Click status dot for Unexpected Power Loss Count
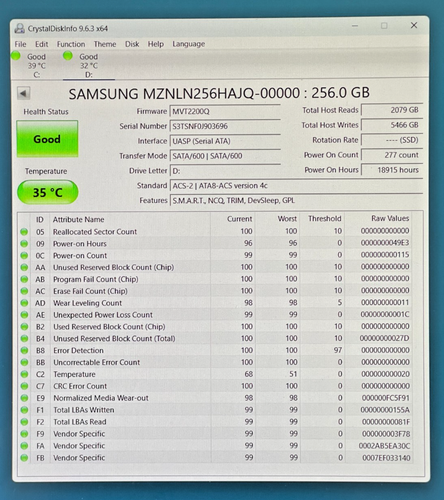Viewport: 444px width, 500px height. (24, 315)
